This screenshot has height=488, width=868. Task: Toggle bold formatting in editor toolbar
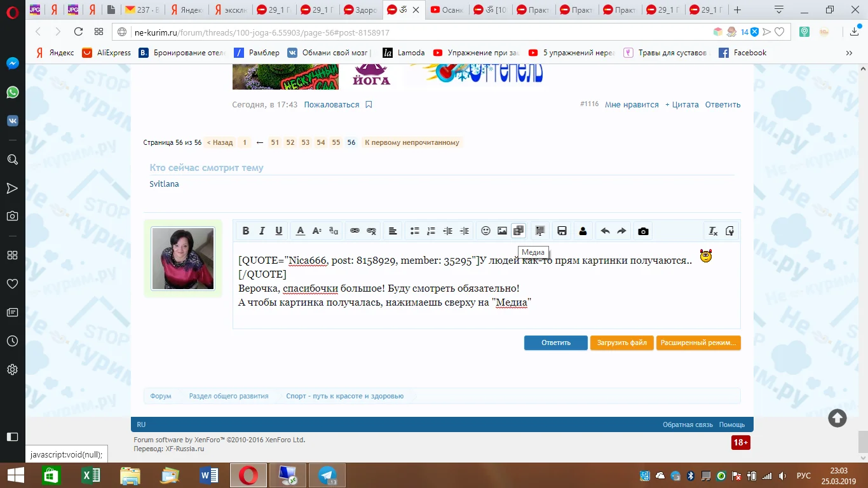point(245,231)
